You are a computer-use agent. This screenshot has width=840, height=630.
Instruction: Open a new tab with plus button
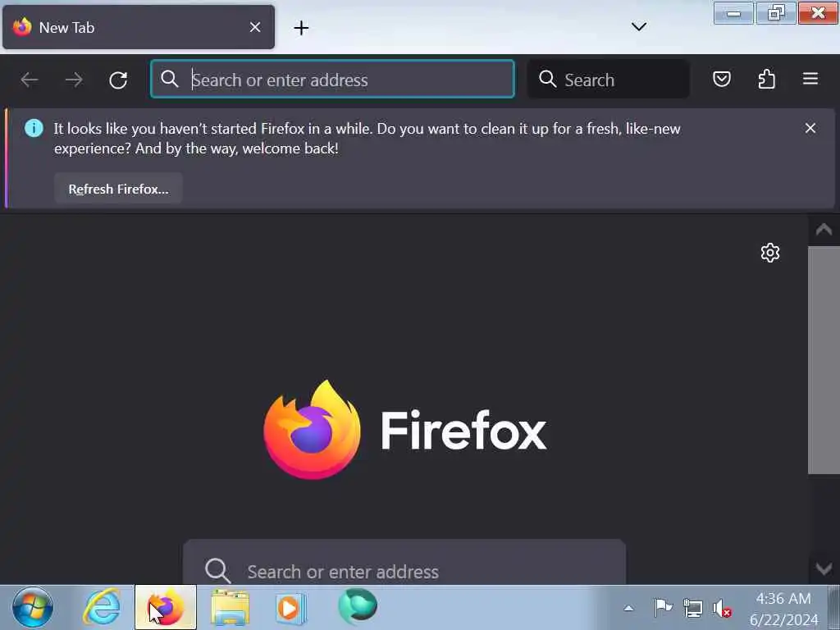pos(301,28)
